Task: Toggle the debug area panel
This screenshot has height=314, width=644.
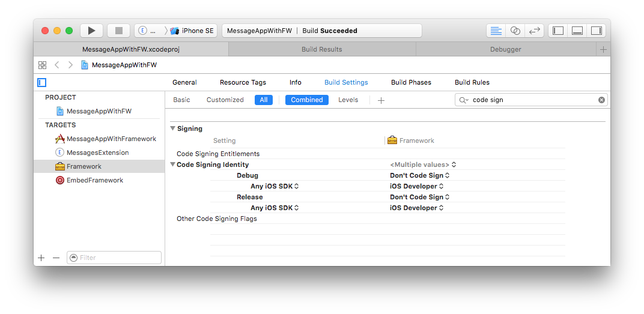Action: tap(577, 31)
